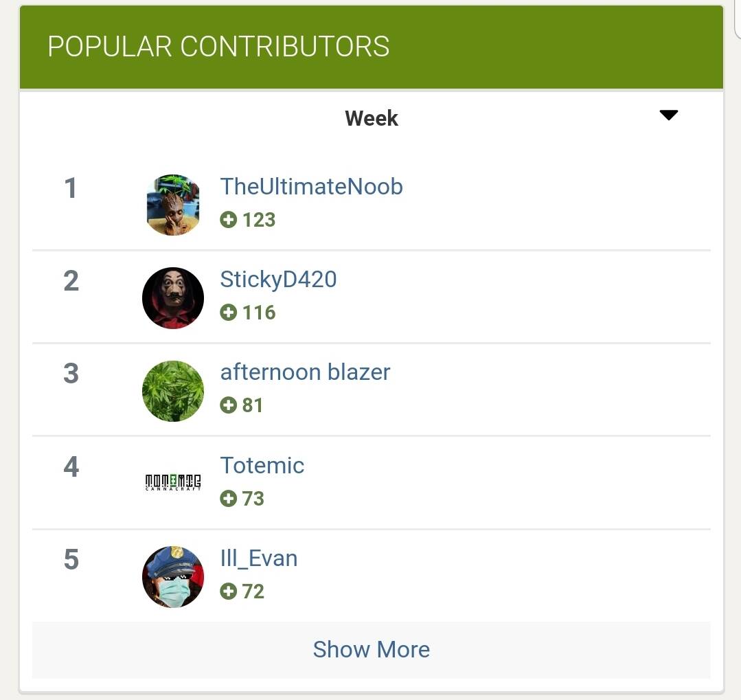The height and width of the screenshot is (700, 741).
Task: Click plus icon beside 81 points
Action: (x=228, y=405)
